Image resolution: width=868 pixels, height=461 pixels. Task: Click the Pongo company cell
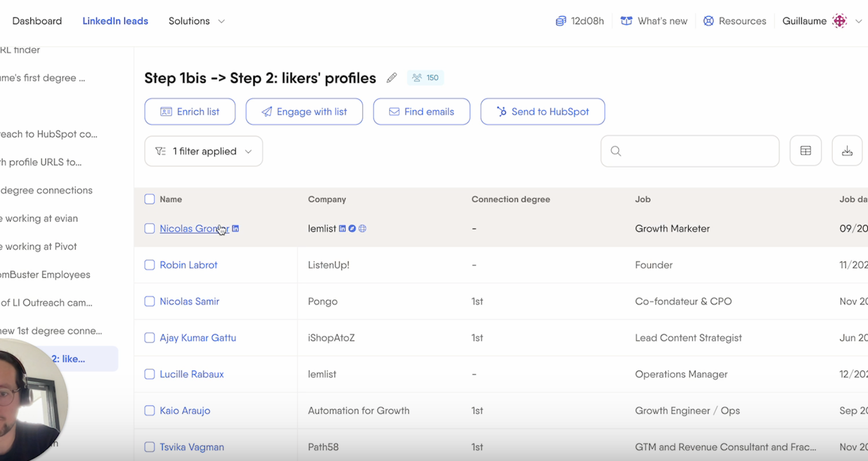323,301
